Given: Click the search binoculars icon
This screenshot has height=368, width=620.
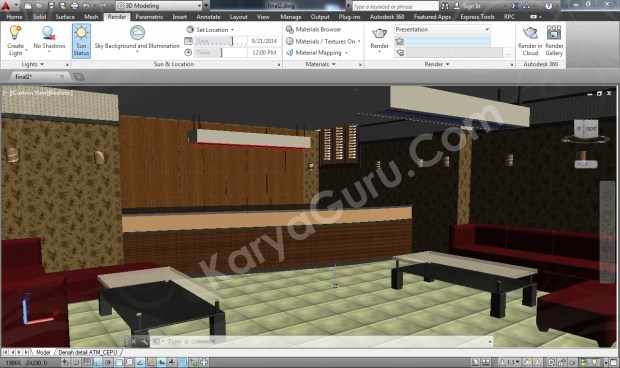Looking at the screenshot, I should point(445,6).
